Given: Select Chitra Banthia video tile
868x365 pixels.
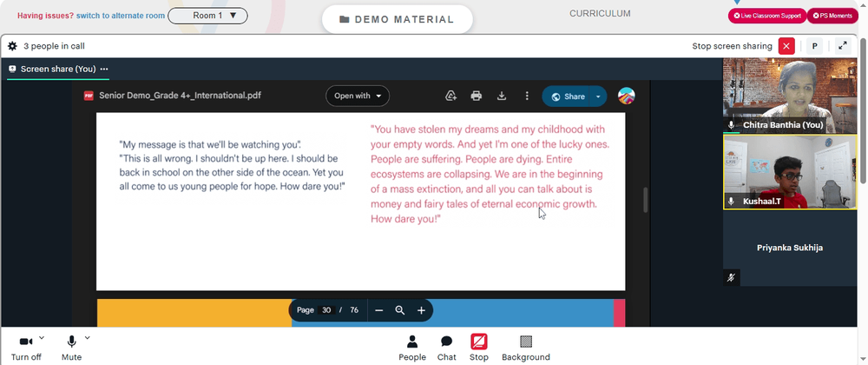Looking at the screenshot, I should coord(790,96).
